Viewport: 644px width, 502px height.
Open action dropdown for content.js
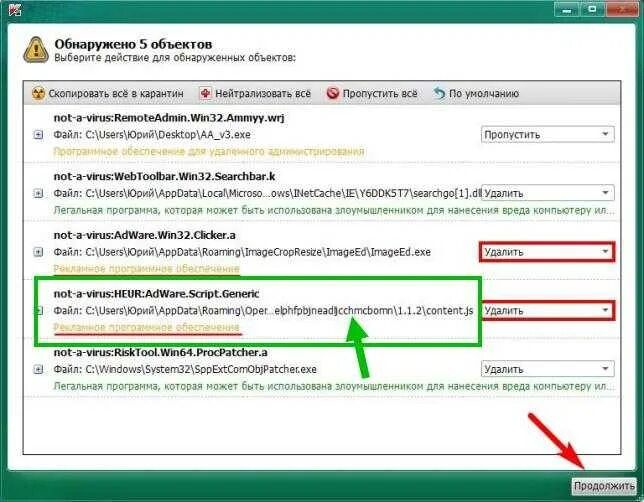(x=547, y=311)
